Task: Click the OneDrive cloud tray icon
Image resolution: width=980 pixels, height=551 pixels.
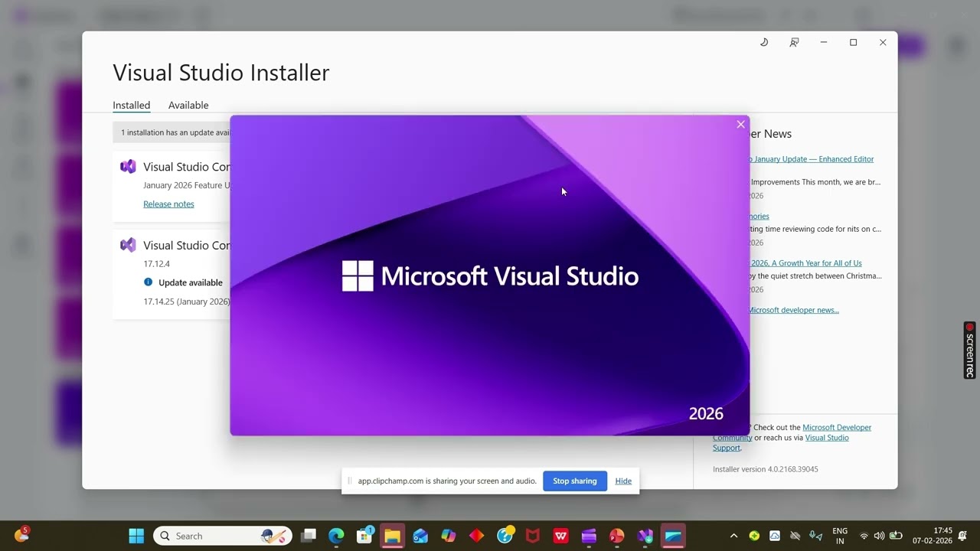Action: (x=795, y=536)
